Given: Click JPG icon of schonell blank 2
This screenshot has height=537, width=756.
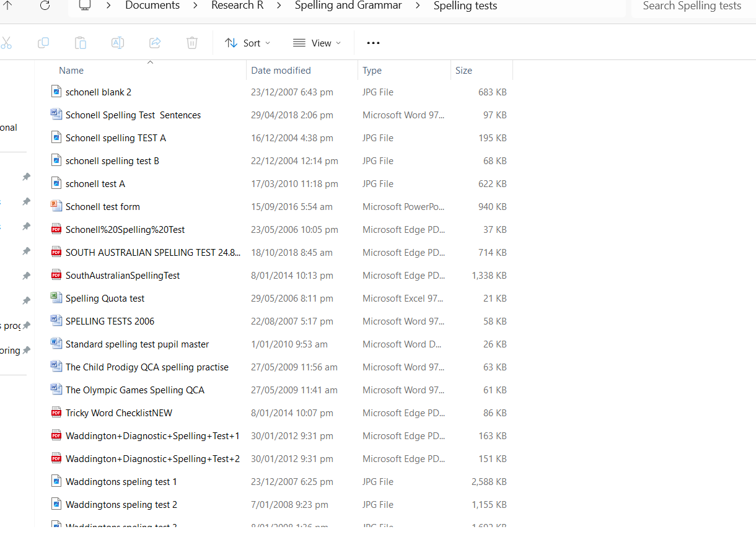Looking at the screenshot, I should 56,92.
